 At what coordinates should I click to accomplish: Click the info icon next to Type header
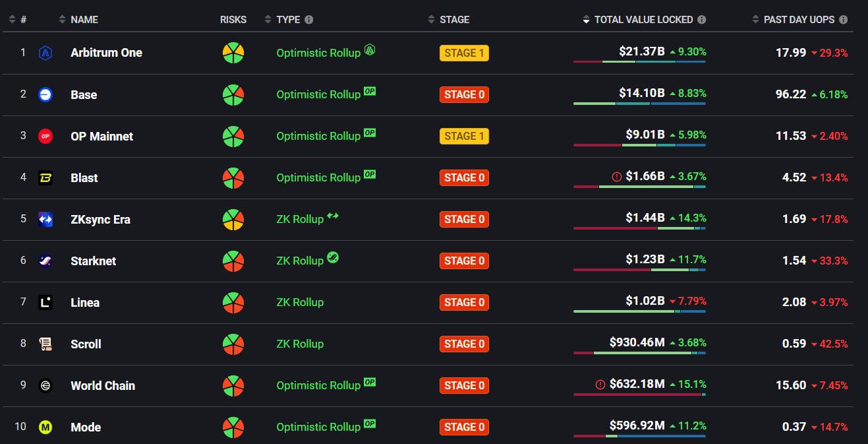[x=309, y=20]
